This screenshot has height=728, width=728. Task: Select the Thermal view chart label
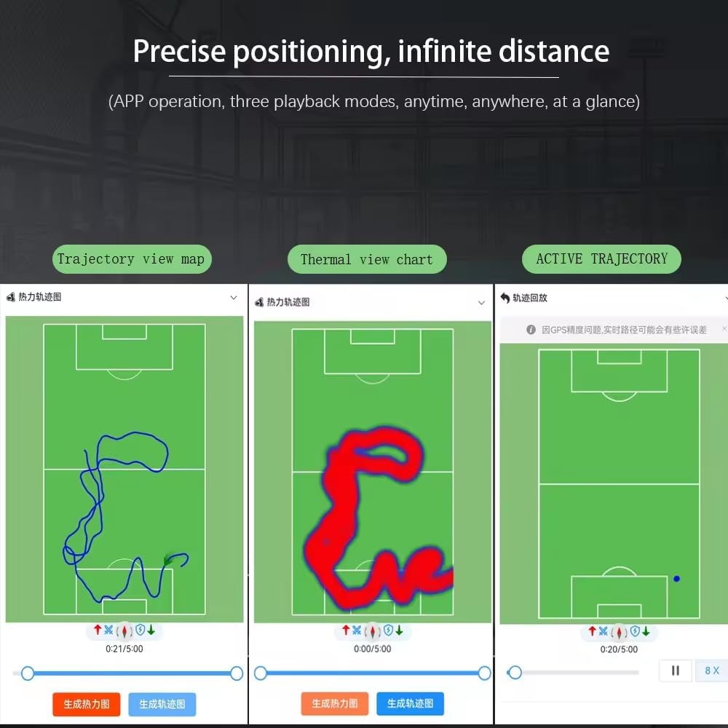point(367,259)
